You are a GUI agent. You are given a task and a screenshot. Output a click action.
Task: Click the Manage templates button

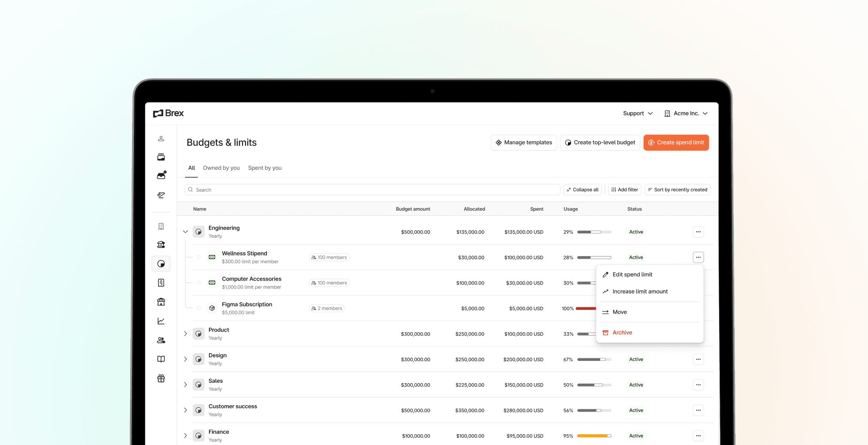pos(523,142)
